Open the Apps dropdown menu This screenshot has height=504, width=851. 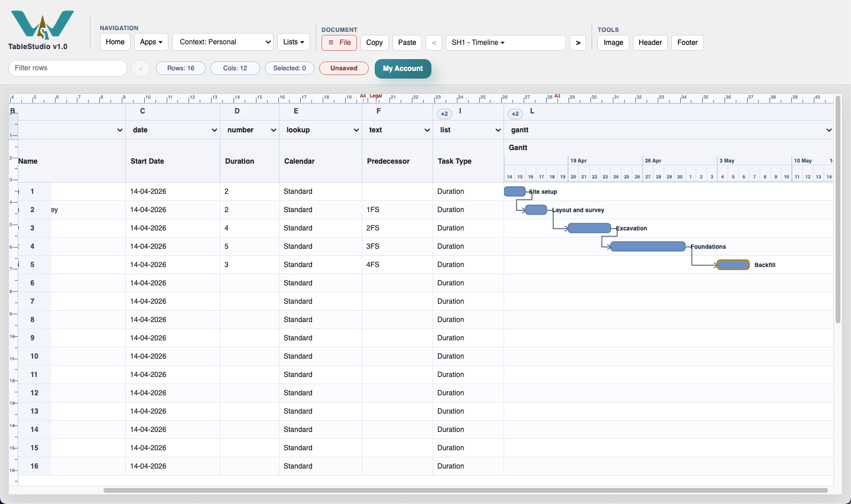click(151, 42)
